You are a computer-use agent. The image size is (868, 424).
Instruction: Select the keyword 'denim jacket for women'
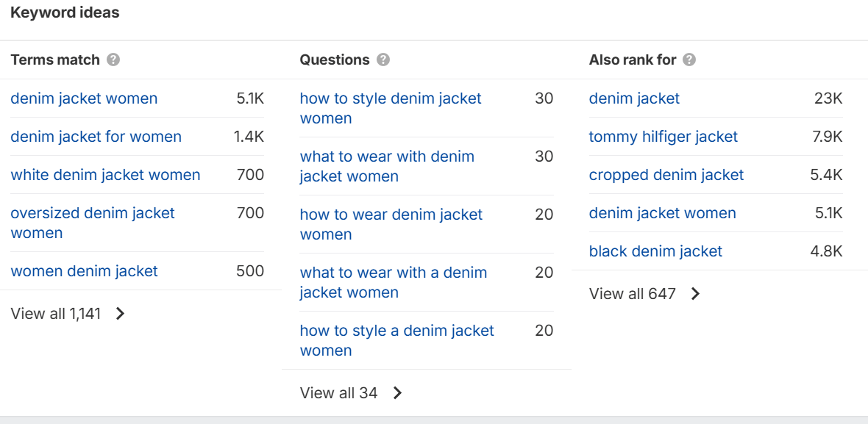96,137
